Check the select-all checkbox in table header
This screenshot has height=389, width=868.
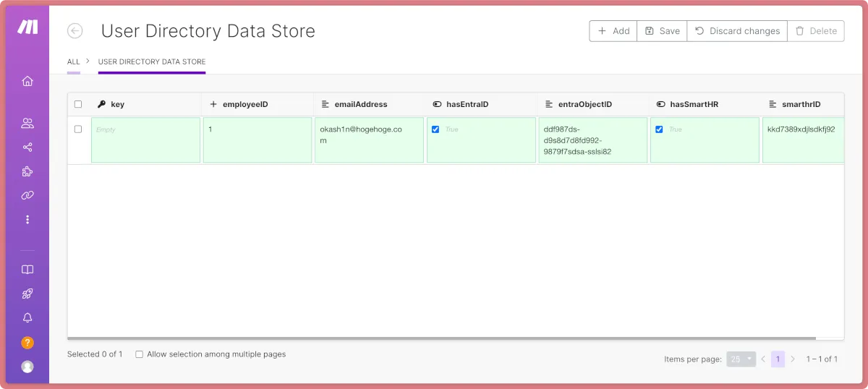tap(78, 104)
